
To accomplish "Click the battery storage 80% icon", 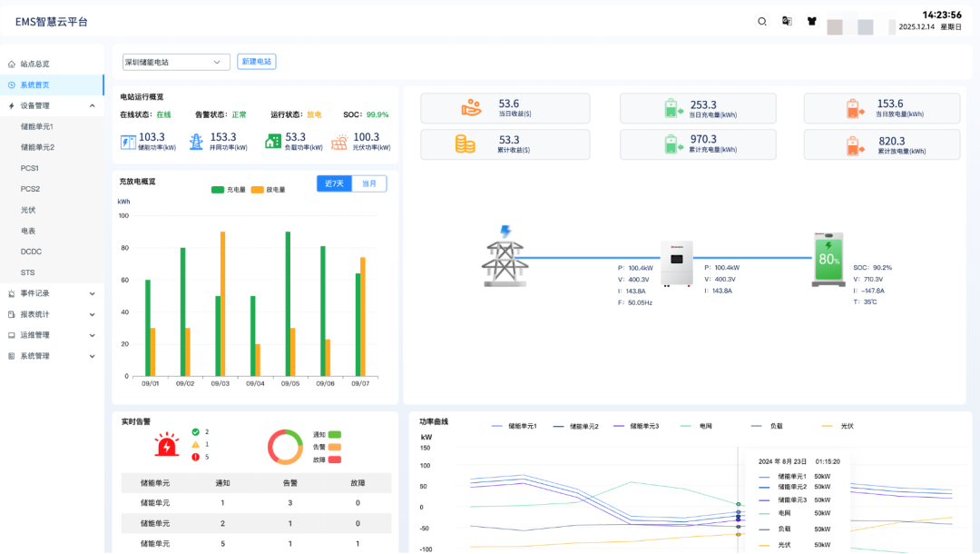I will [x=828, y=259].
